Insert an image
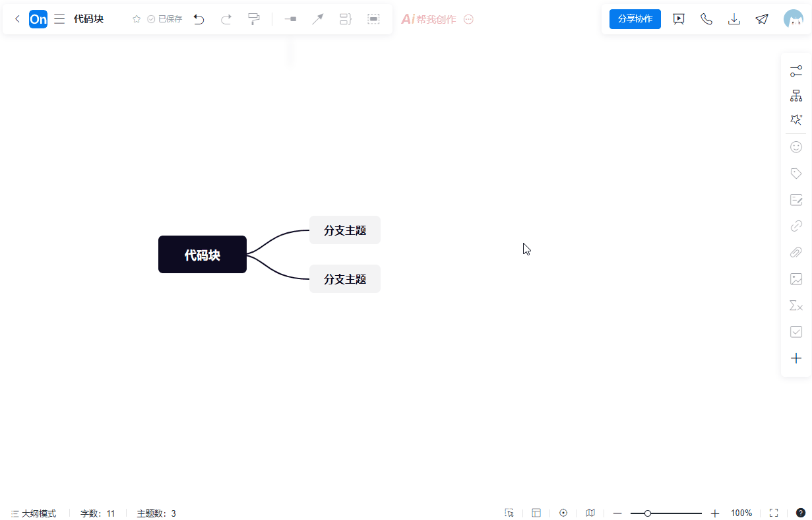 click(796, 279)
